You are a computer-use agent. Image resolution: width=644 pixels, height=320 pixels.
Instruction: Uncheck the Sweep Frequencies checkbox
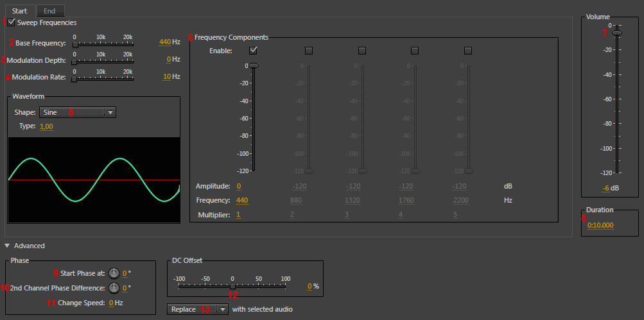(12, 22)
